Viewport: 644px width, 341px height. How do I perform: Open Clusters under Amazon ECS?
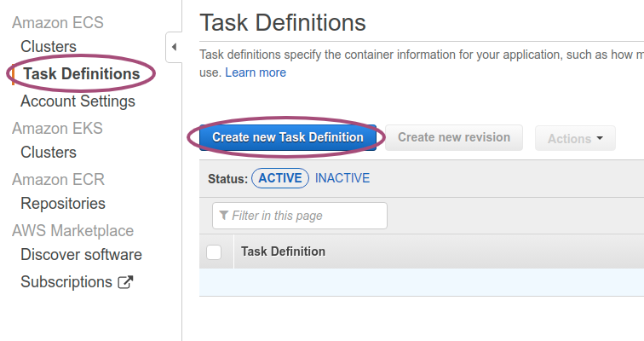click(x=49, y=46)
